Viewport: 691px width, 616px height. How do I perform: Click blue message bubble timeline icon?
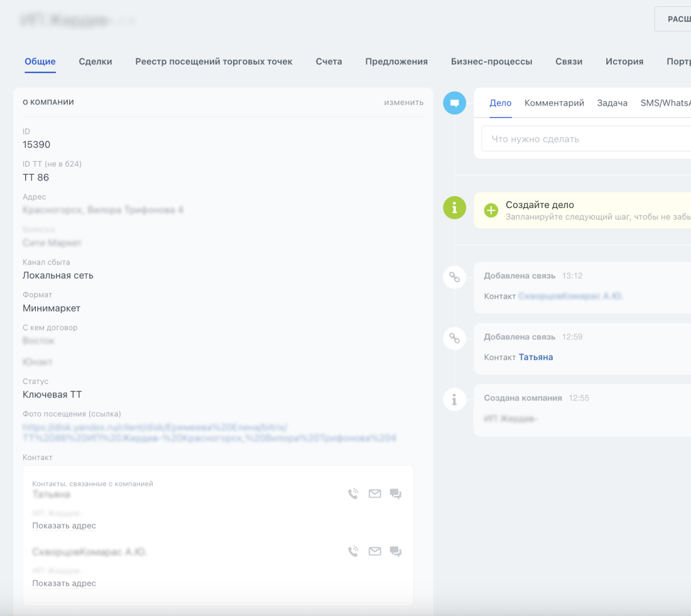pyautogui.click(x=454, y=102)
